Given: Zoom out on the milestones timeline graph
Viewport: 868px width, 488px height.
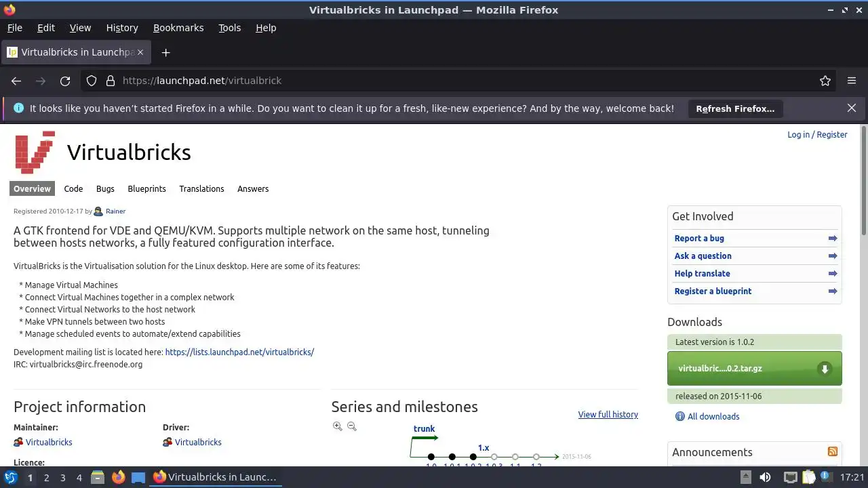Looking at the screenshot, I should click(x=352, y=426).
